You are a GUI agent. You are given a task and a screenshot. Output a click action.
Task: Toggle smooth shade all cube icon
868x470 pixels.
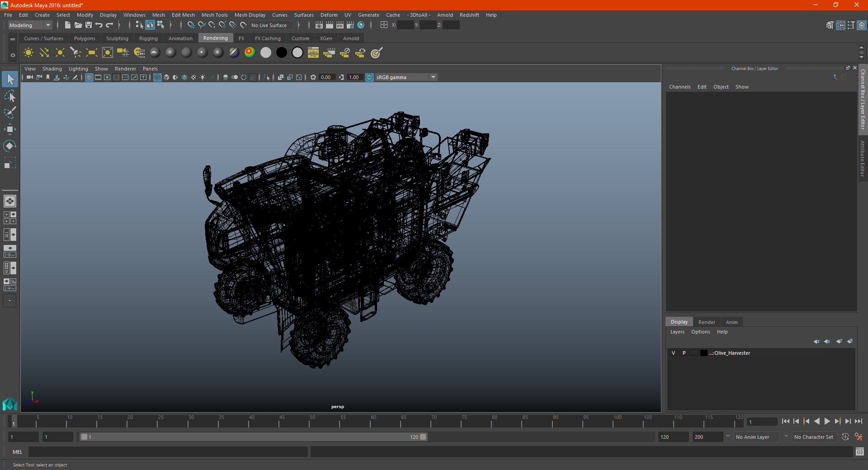point(166,77)
